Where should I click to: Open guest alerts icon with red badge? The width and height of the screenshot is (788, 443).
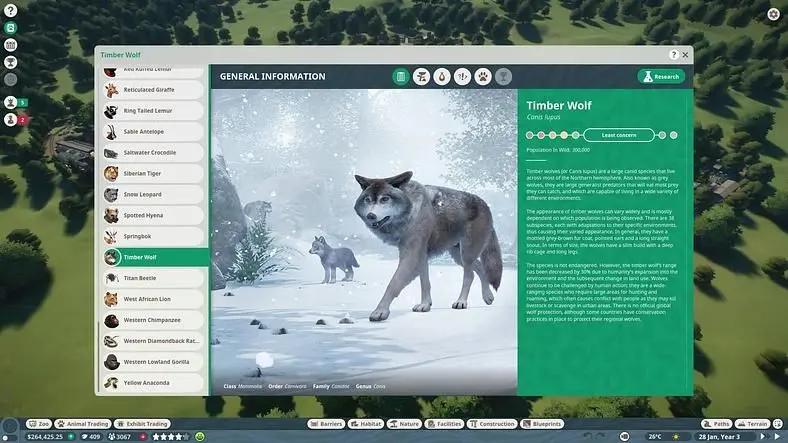click(11, 120)
